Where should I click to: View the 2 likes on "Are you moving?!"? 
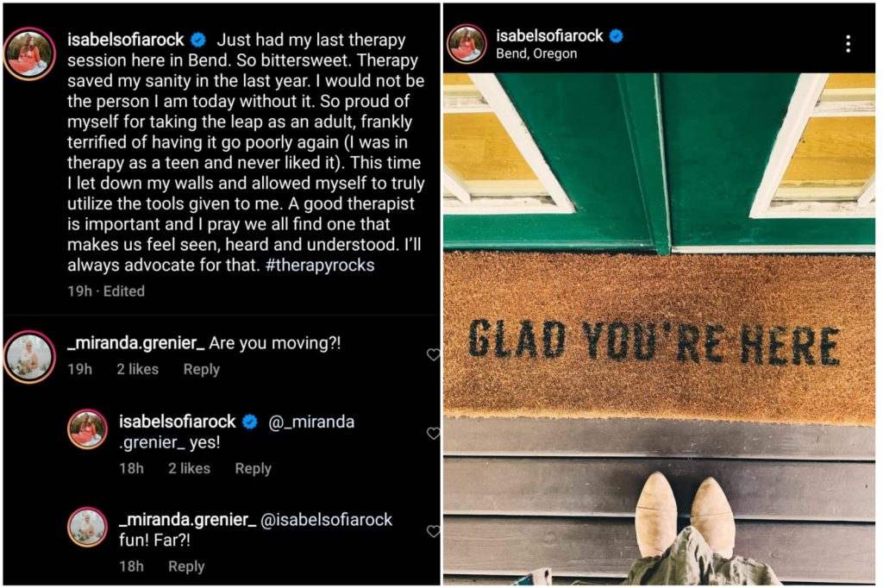click(x=137, y=369)
